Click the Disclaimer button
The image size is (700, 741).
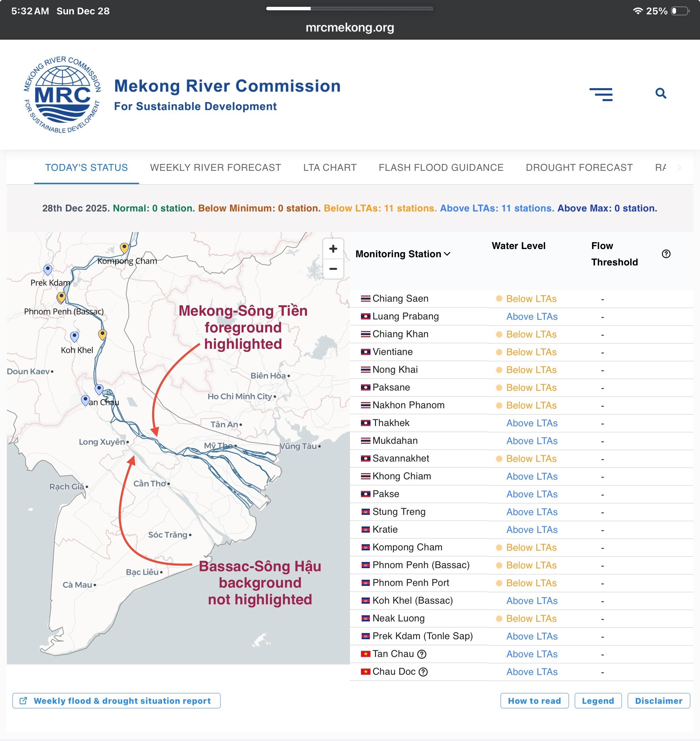(x=658, y=701)
